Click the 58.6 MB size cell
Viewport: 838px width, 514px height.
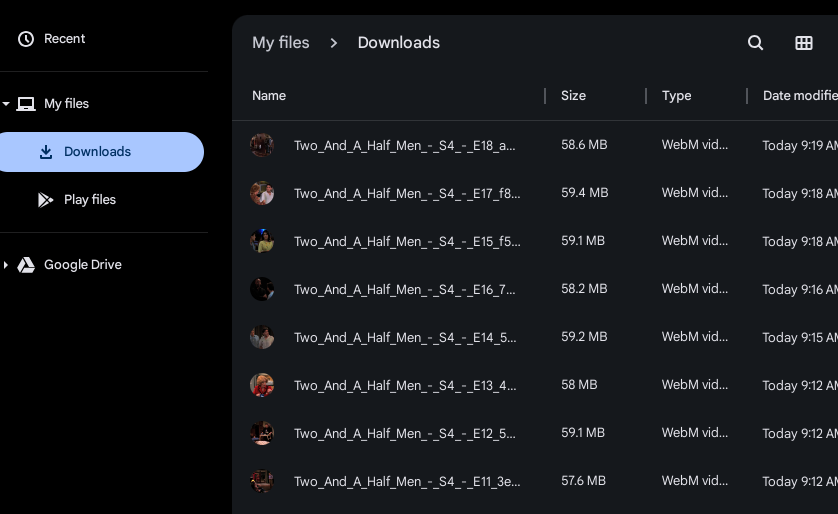tap(584, 145)
